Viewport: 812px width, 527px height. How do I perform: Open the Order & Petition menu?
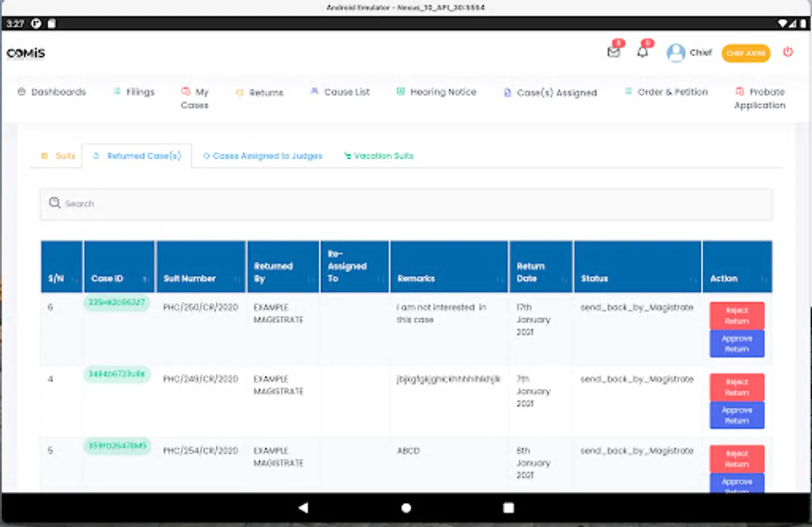click(666, 92)
